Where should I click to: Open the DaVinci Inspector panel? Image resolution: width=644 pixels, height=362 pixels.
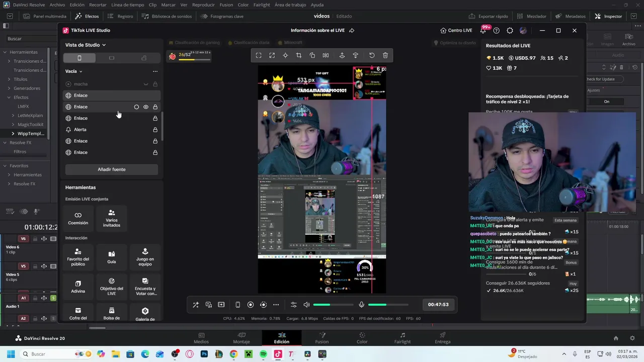click(x=608, y=16)
